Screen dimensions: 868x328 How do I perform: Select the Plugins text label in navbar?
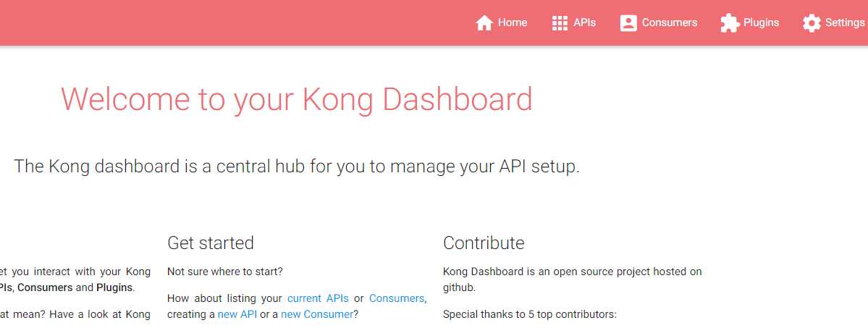click(761, 22)
